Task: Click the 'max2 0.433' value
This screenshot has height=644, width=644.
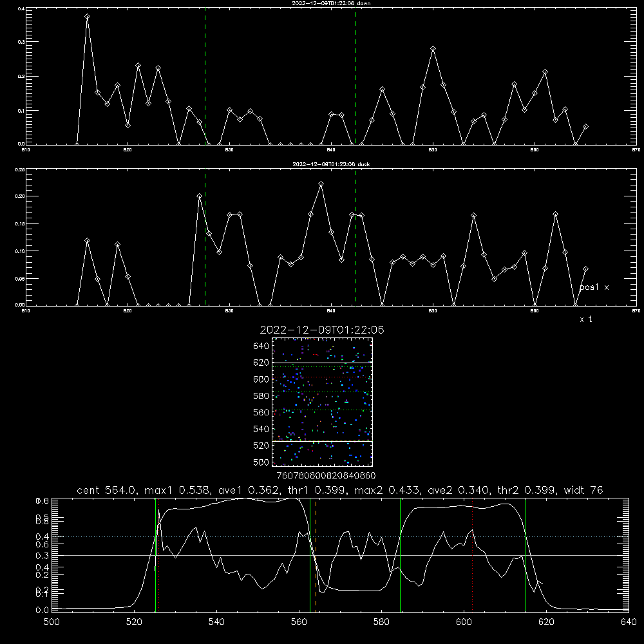Action: (387, 490)
